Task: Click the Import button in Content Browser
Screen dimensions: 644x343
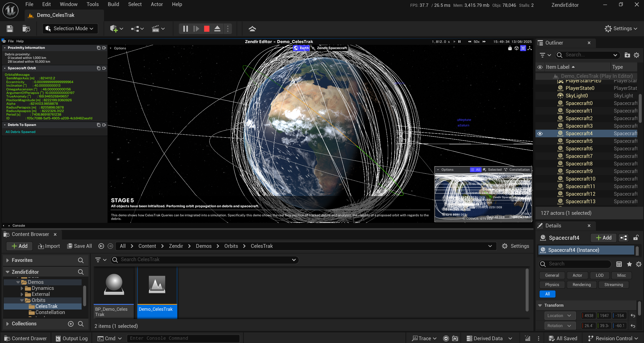Action: click(49, 246)
